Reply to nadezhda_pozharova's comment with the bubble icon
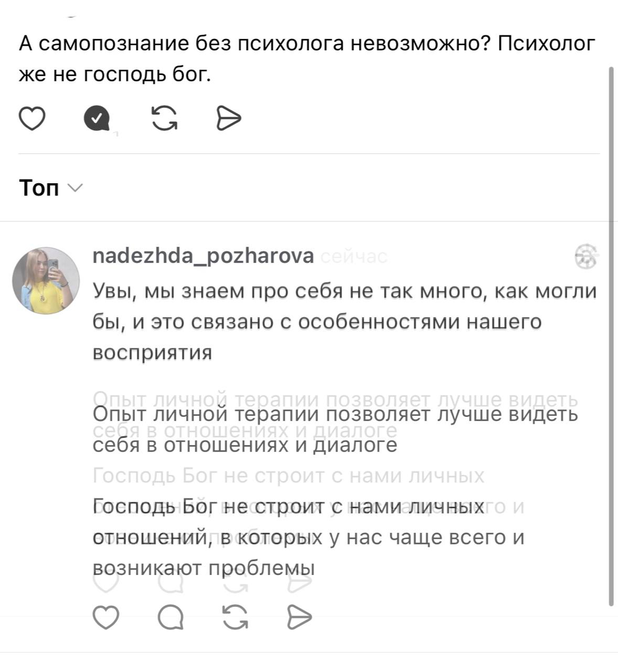The image size is (618, 672). point(171,617)
